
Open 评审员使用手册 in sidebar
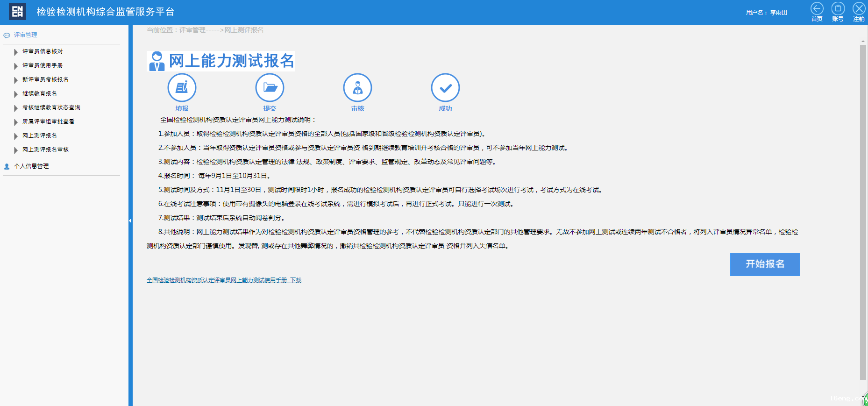pos(43,65)
